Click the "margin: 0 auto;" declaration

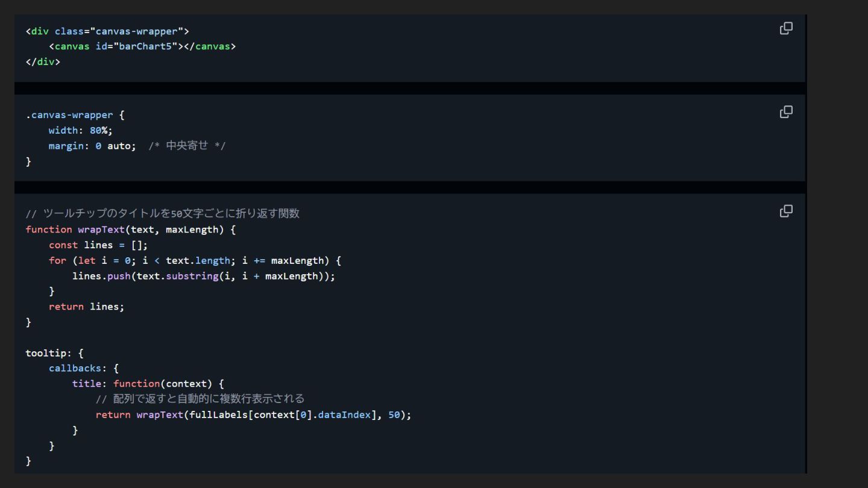tap(92, 146)
